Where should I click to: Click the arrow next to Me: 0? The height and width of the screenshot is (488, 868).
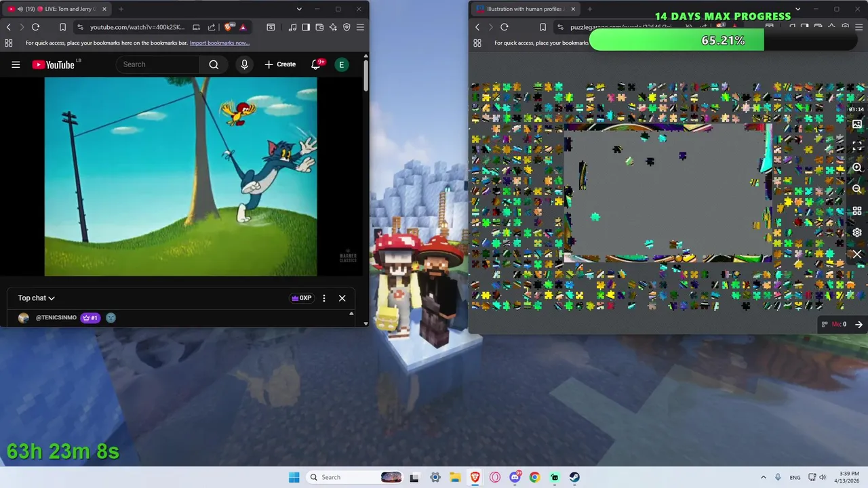pos(859,325)
